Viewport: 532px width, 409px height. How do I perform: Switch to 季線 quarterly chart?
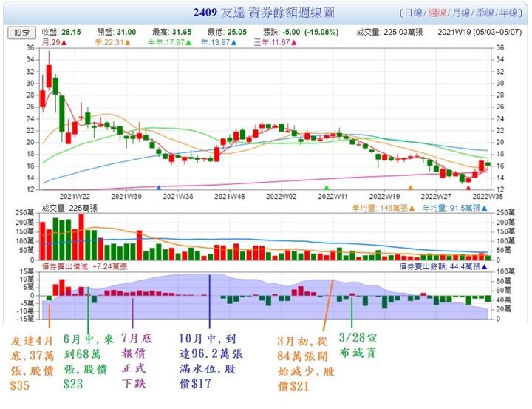click(x=485, y=13)
